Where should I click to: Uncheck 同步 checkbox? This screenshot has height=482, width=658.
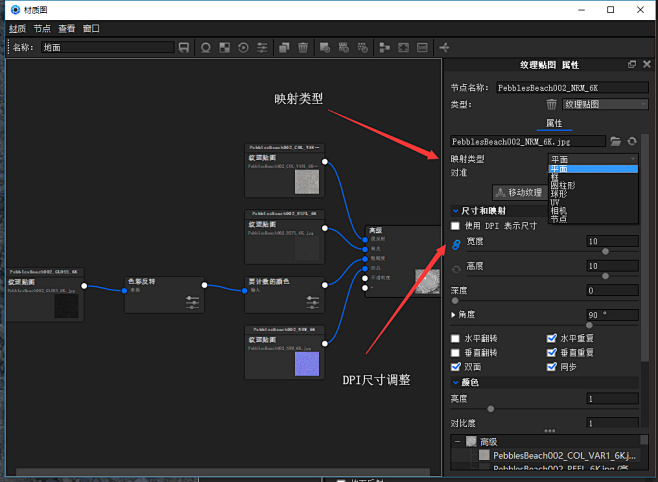(x=552, y=367)
